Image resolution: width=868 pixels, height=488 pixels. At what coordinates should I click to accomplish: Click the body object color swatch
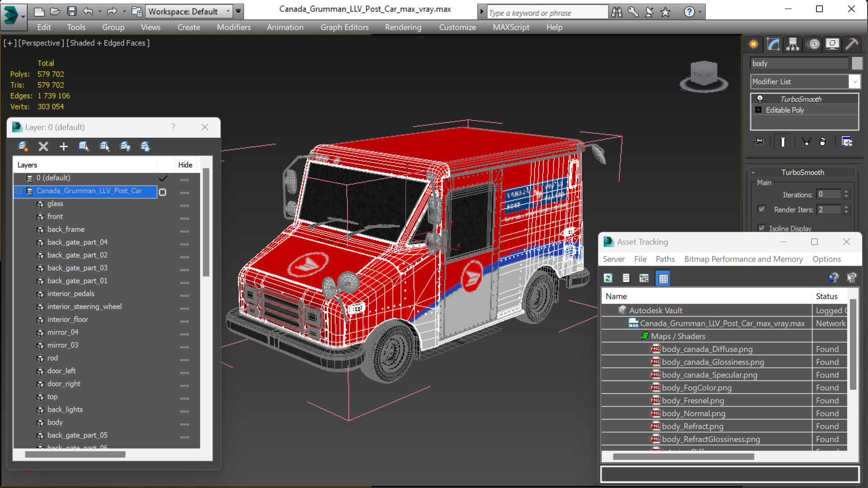coord(857,64)
